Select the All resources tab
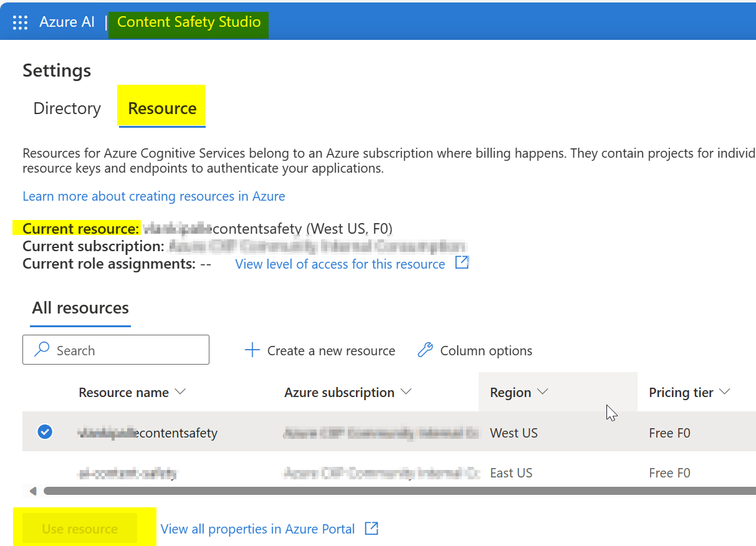Screen dimensions: 756x546 coord(80,308)
